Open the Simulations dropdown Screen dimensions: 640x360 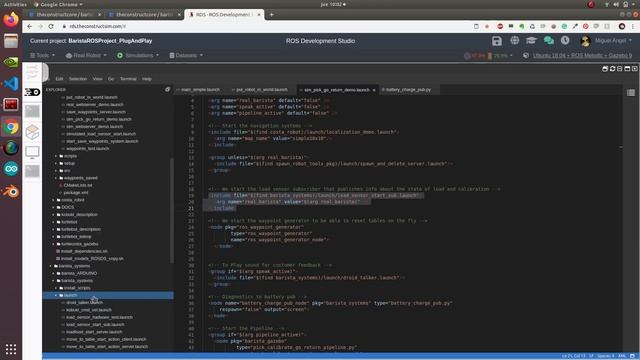[x=138, y=55]
